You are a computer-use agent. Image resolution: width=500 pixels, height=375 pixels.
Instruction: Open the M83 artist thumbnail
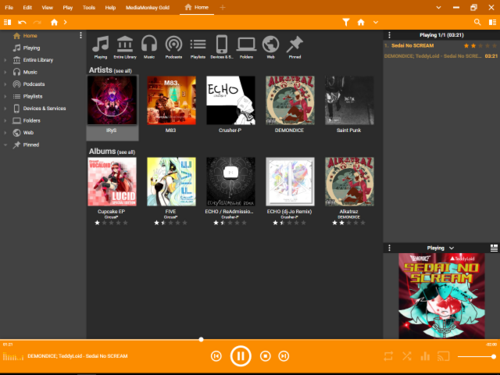pos(171,100)
